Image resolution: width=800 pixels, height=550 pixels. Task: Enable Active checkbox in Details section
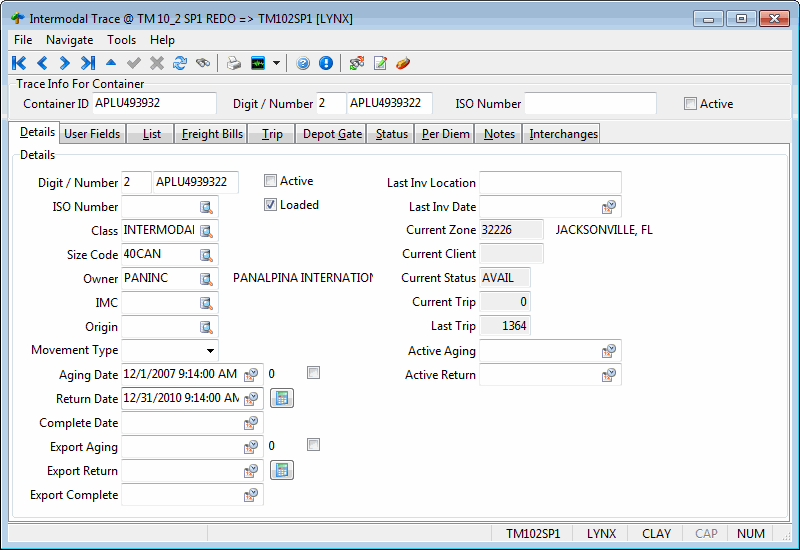click(x=271, y=181)
